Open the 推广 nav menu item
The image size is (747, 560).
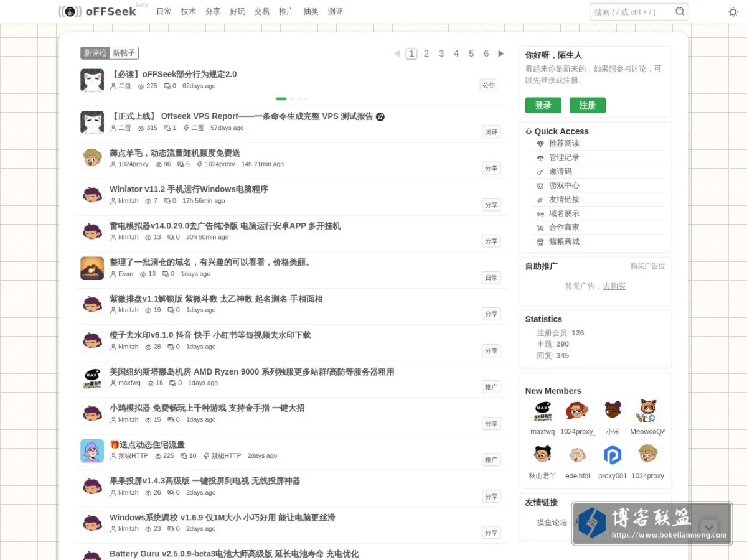coord(286,12)
